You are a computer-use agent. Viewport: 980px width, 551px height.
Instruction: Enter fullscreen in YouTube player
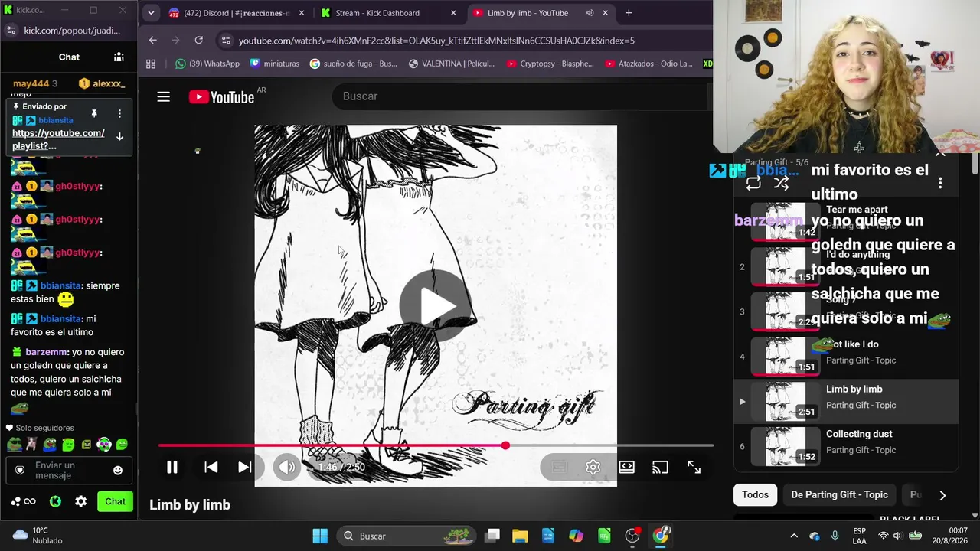tap(694, 467)
